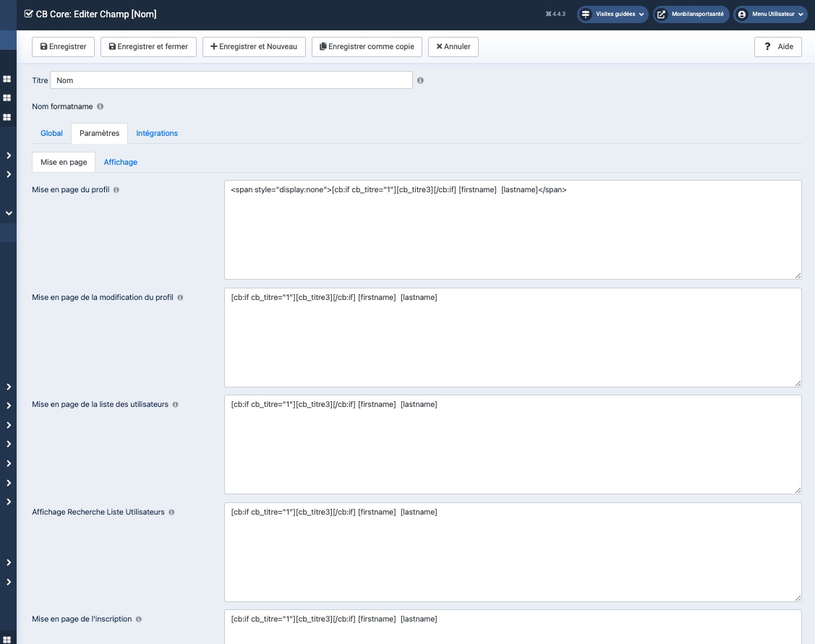
Task: Click the Nom formatname label text
Action: (62, 106)
